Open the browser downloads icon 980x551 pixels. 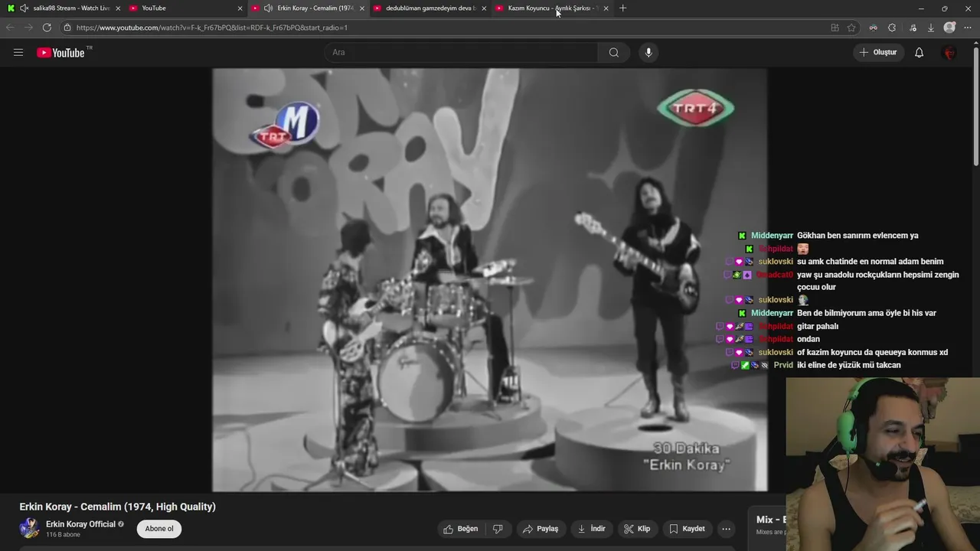931,28
